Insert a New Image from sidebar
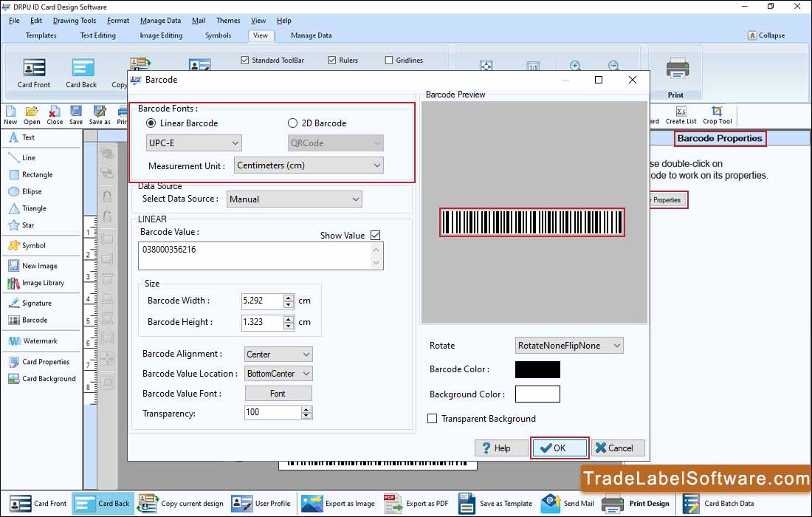Screen dimensions: 812x517 (x=32, y=266)
